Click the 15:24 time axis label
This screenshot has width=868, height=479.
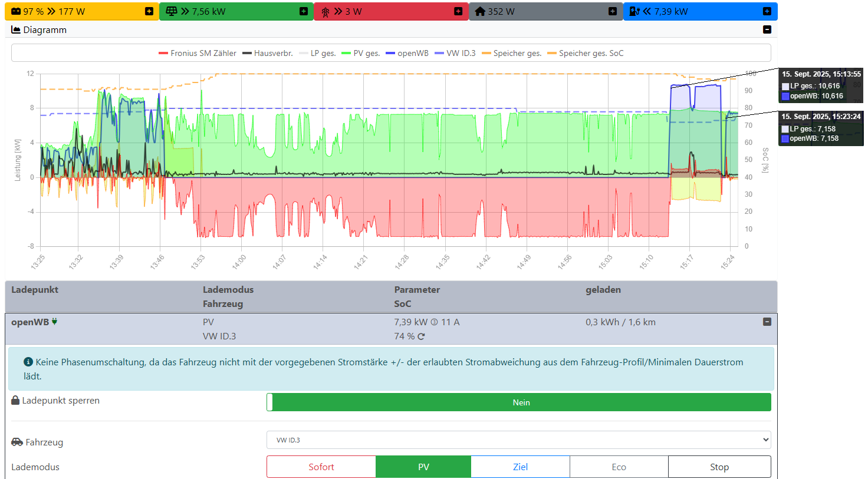click(x=727, y=262)
